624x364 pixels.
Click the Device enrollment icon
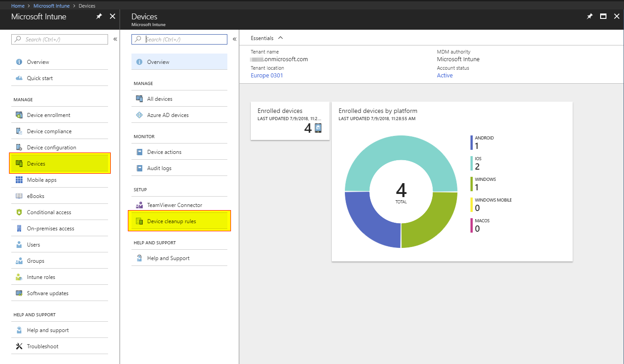[x=19, y=115]
